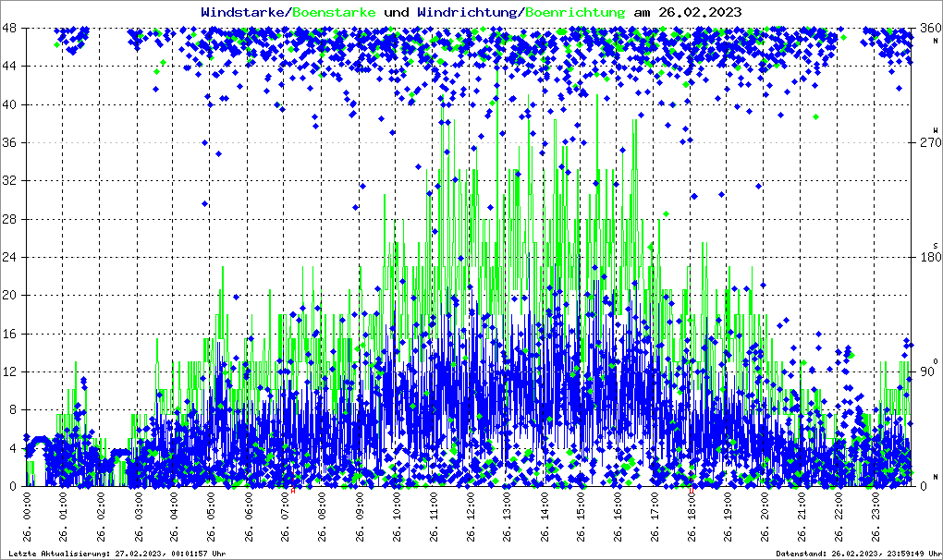The image size is (943, 560).
Task: Click the green "Boenrichtung" title word
Action: (575, 13)
